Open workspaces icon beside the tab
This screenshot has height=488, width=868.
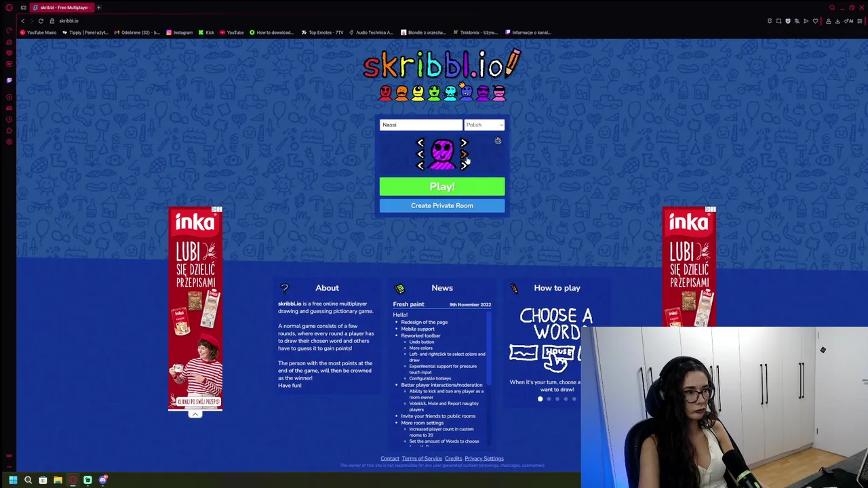23,7
